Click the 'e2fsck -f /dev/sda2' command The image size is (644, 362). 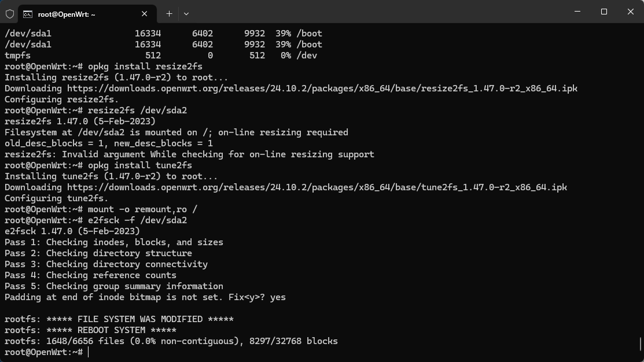[137, 220]
